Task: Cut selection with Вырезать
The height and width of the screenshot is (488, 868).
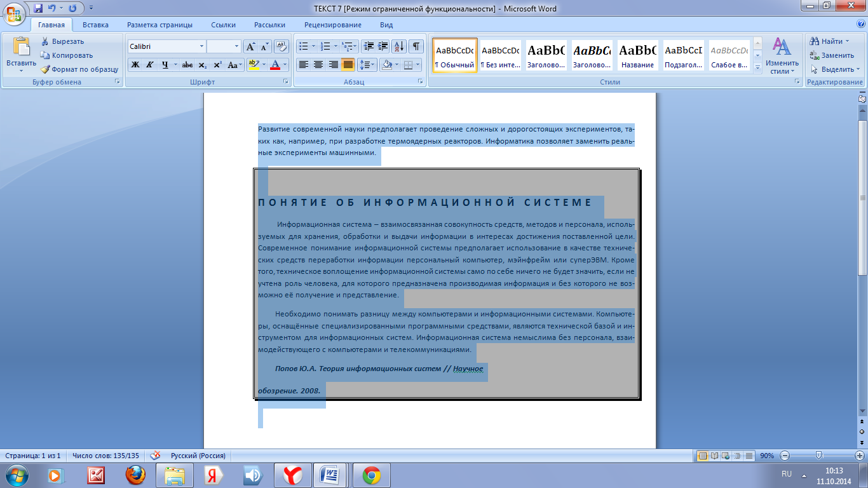Action: 62,41
